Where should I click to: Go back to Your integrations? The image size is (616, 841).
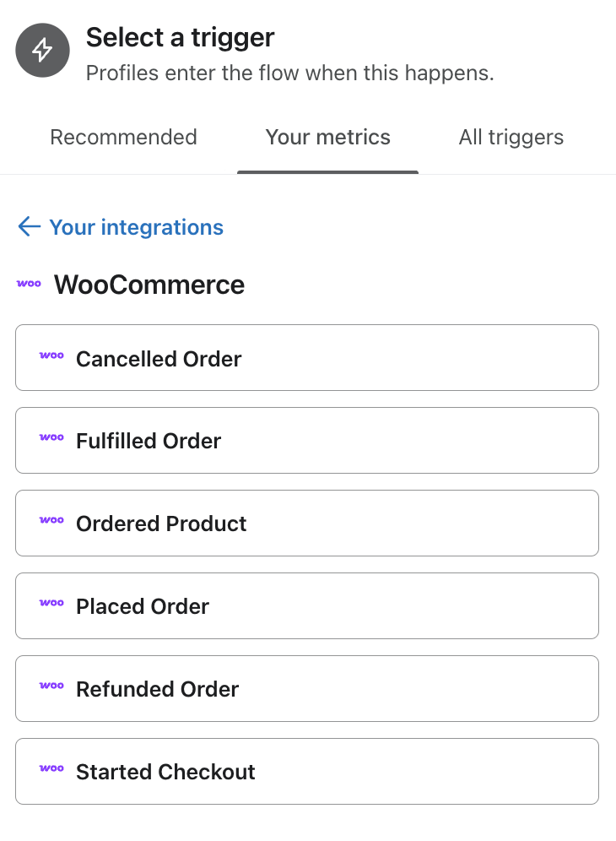point(136,227)
